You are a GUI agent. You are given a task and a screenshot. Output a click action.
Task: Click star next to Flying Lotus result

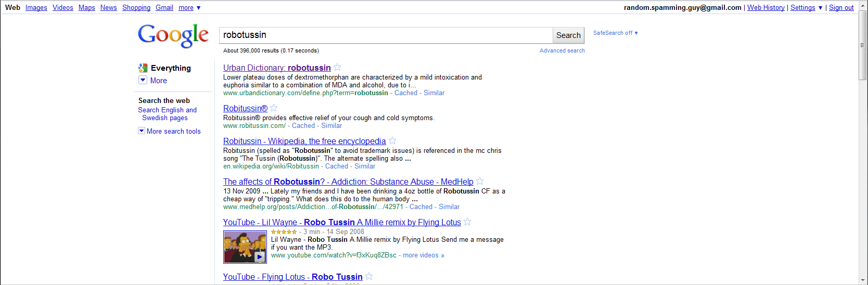[x=369, y=277]
